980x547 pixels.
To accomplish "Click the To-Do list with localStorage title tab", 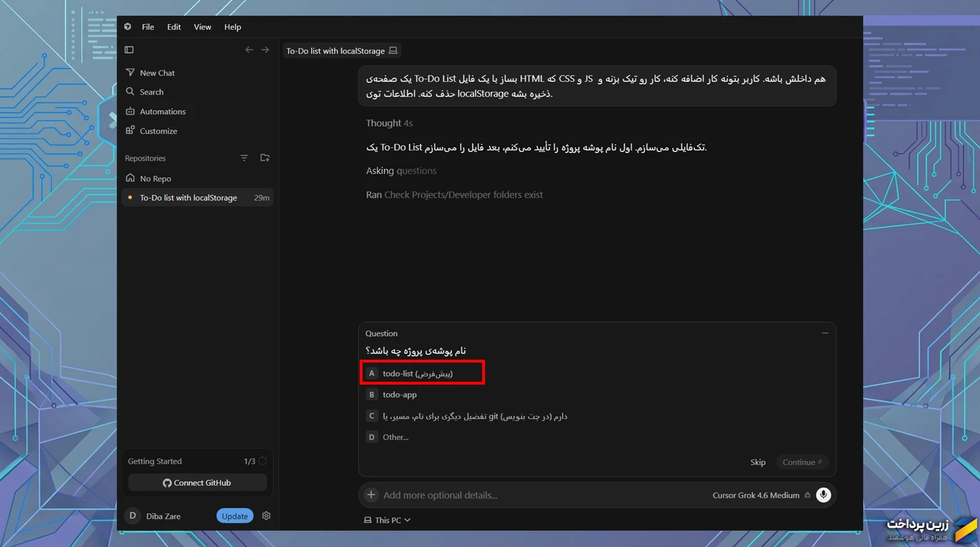I will (x=342, y=51).
